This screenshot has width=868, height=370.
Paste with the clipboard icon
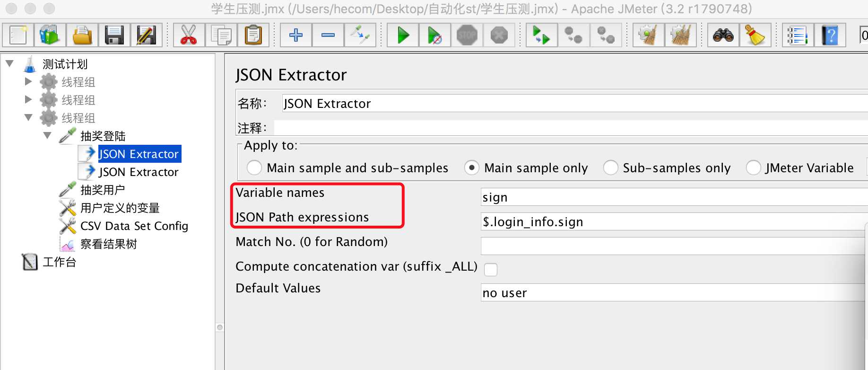[x=253, y=35]
